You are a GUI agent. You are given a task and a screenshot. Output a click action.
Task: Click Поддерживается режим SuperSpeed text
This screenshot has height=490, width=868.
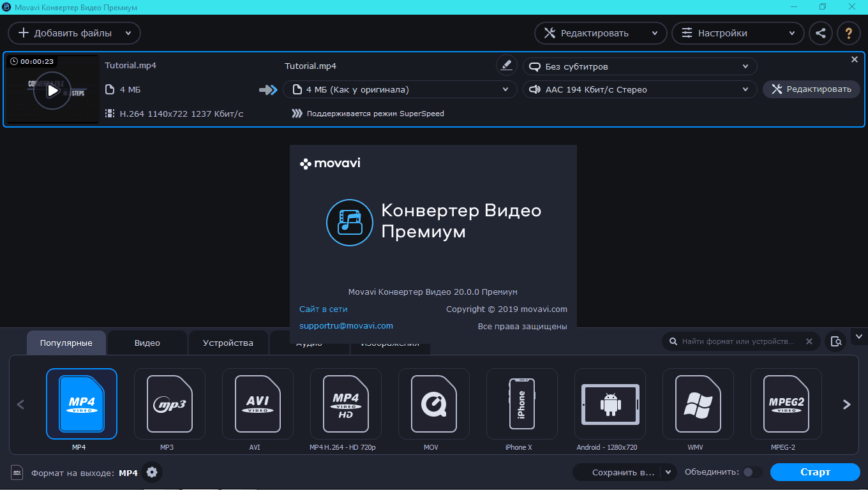(x=375, y=114)
